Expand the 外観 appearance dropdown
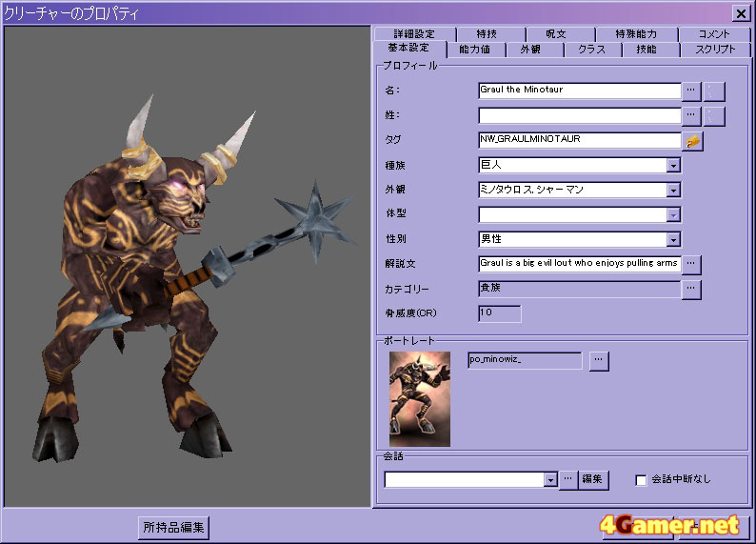 673,191
